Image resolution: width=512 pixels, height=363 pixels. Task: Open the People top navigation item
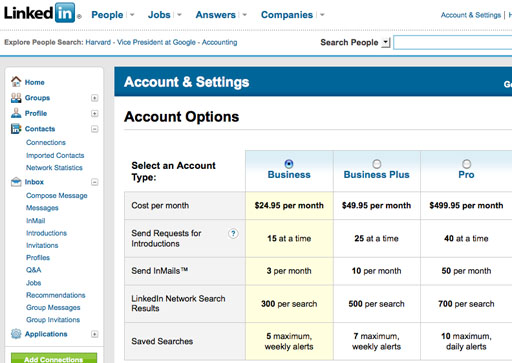point(107,15)
